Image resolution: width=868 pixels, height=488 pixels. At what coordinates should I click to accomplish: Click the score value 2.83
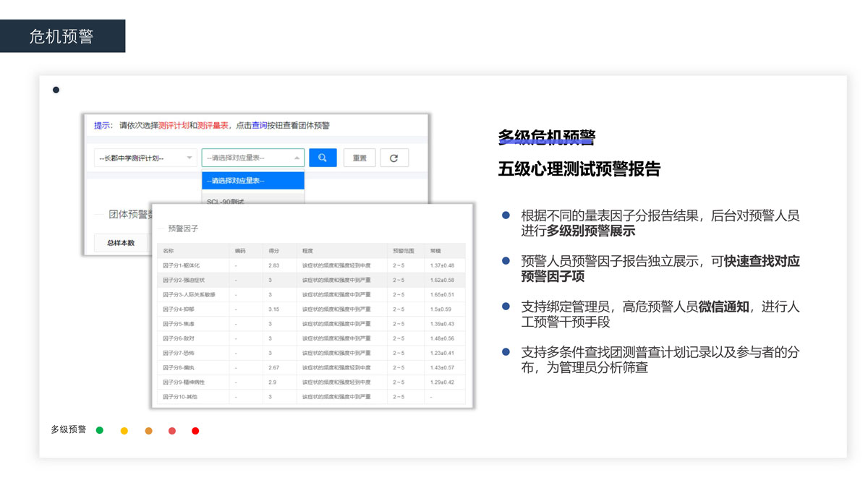point(273,265)
